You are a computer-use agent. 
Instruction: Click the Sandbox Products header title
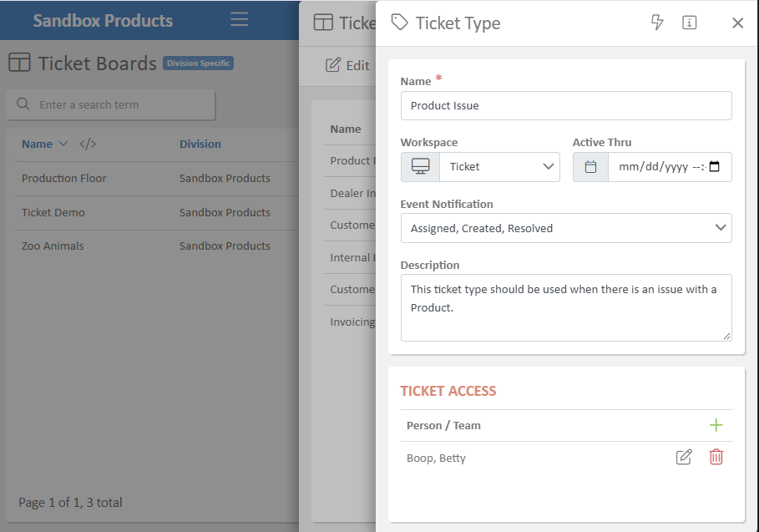click(x=103, y=20)
